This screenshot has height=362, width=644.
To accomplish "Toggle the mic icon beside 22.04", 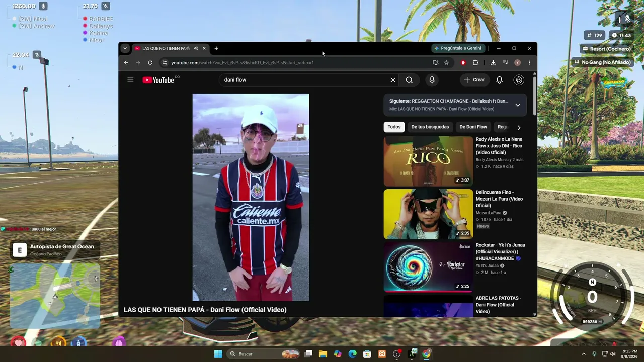I will coord(37,55).
